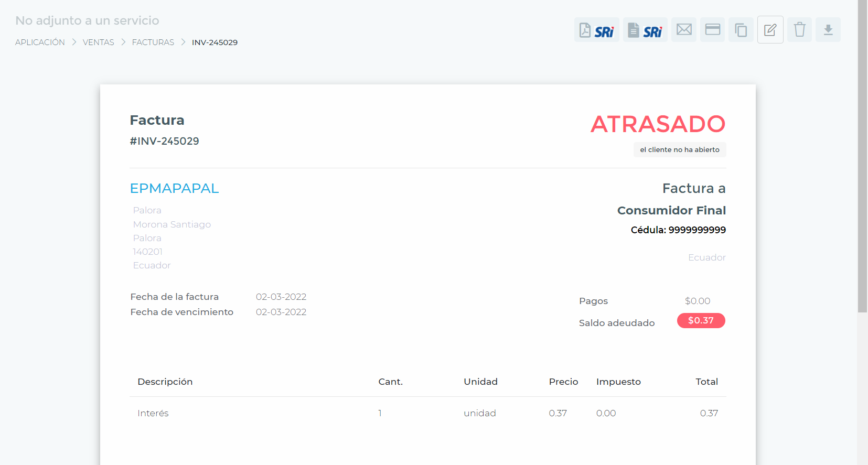This screenshot has height=465, width=868.
Task: Register payment with the credit card icon
Action: 712,30
